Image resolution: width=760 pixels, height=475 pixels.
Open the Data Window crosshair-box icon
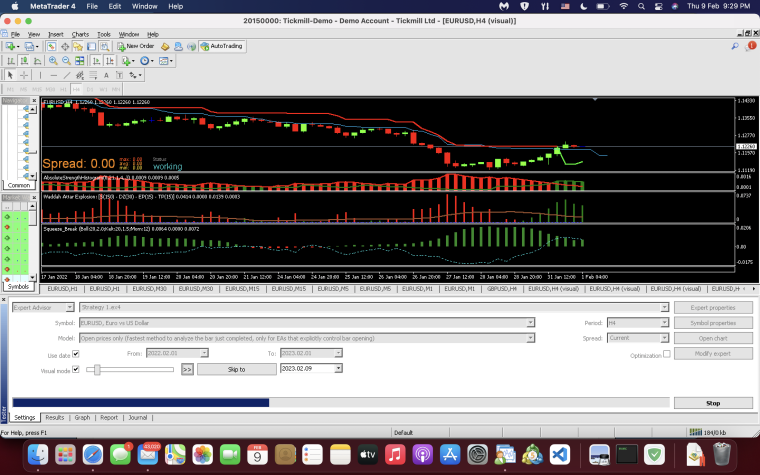(x=64, y=46)
